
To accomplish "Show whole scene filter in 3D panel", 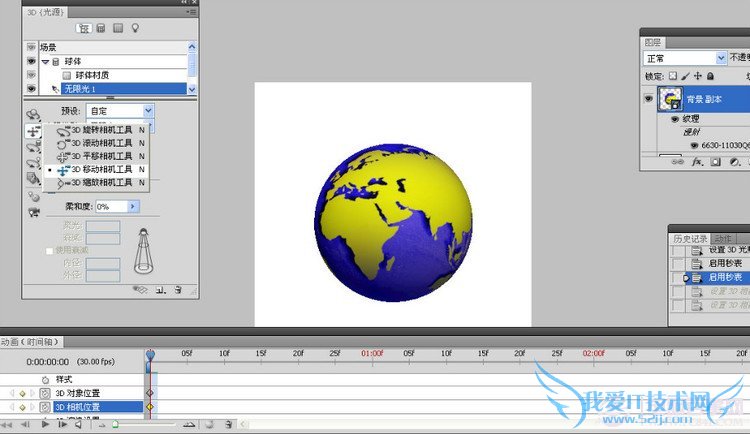I will click(83, 28).
